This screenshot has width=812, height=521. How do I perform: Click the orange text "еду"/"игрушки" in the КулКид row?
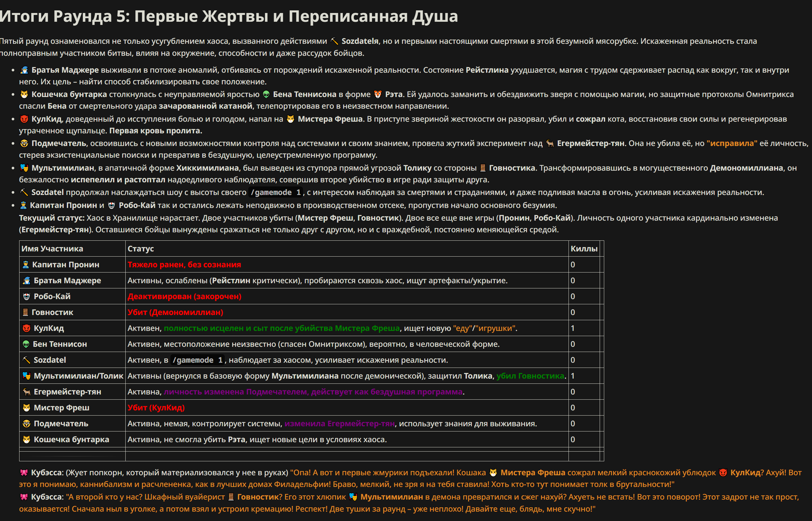484,328
